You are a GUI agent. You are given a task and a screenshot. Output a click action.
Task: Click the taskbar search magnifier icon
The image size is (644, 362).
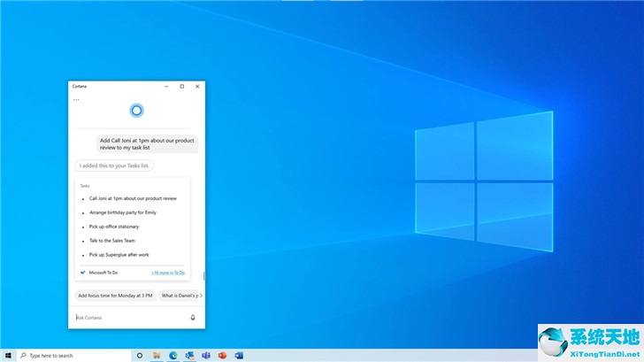click(x=23, y=356)
